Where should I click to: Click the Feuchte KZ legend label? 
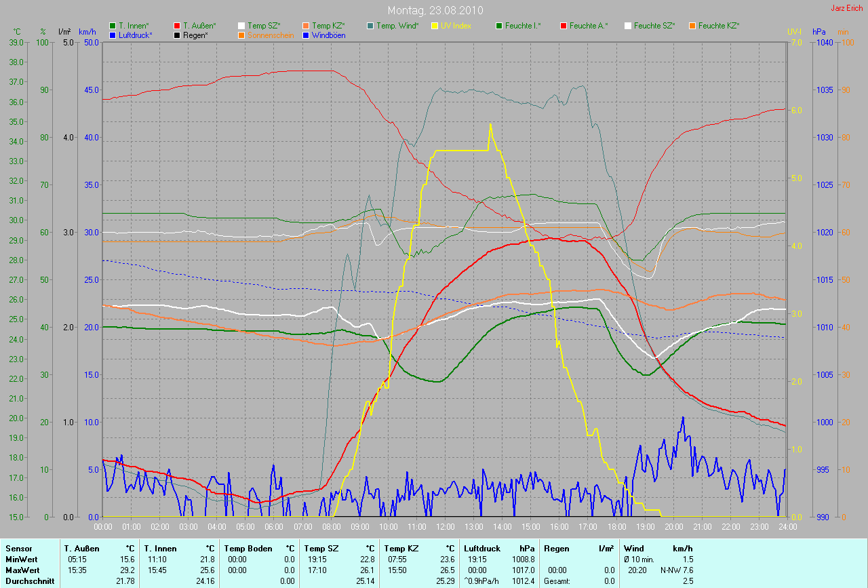[719, 26]
